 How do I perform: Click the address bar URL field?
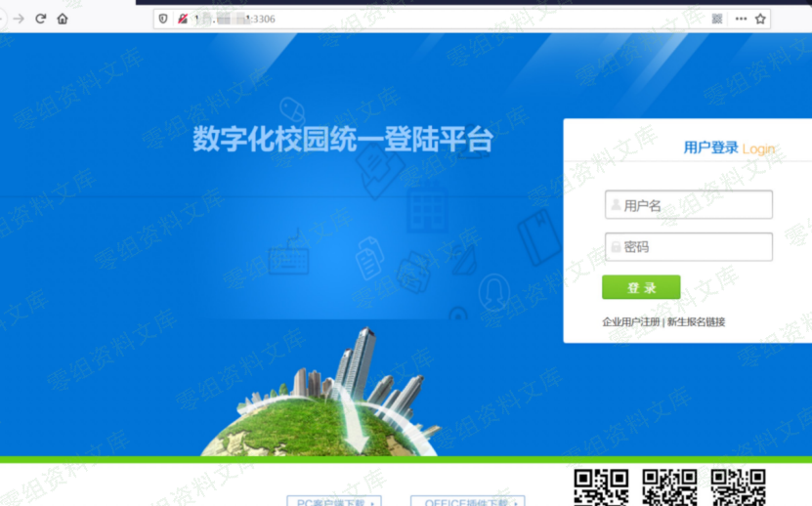[x=440, y=19]
